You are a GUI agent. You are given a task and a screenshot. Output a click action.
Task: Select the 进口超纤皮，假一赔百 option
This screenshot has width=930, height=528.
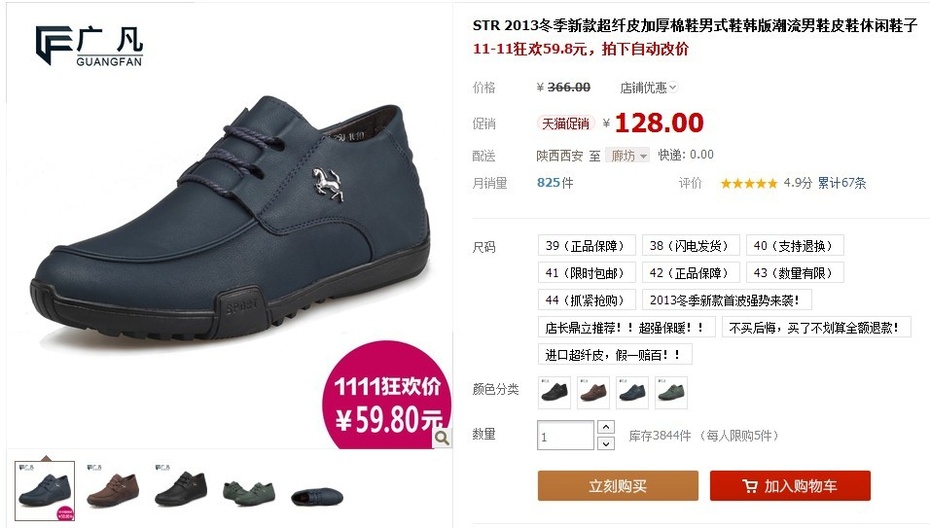tap(615, 355)
